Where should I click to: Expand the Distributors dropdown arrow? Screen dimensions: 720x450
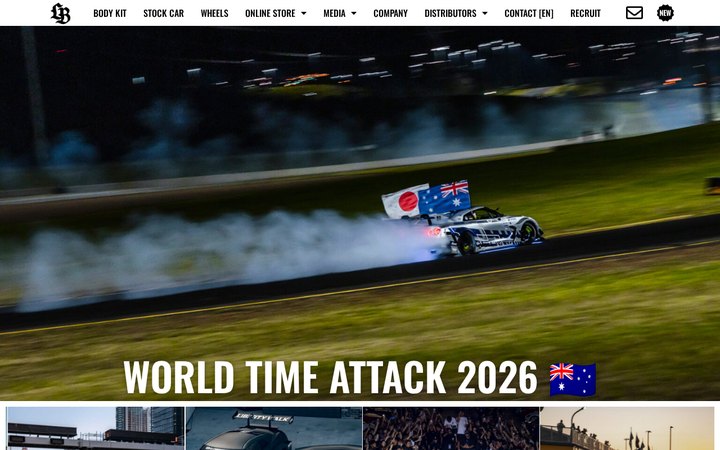pyautogui.click(x=484, y=13)
